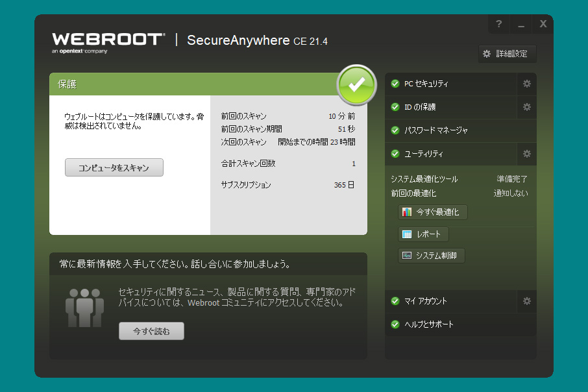This screenshot has height=392, width=588.
Task: Click the question mark help icon
Action: 498,24
